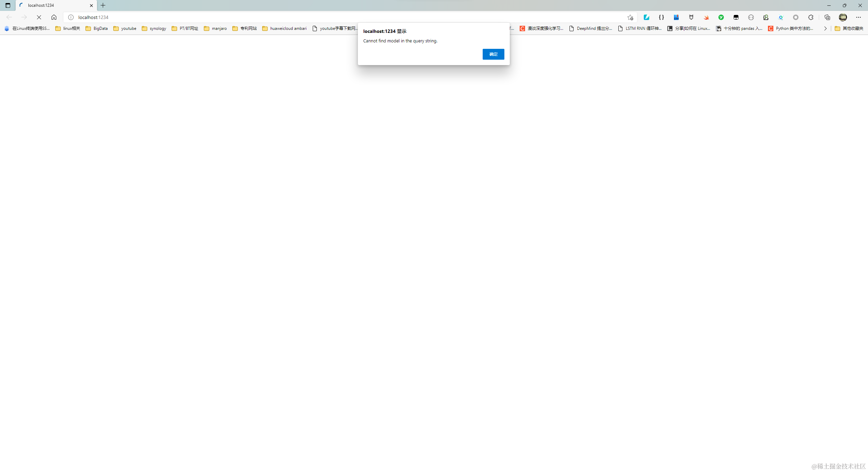Open the Collections icon in toolbar
The width and height of the screenshot is (868, 472).
click(827, 17)
